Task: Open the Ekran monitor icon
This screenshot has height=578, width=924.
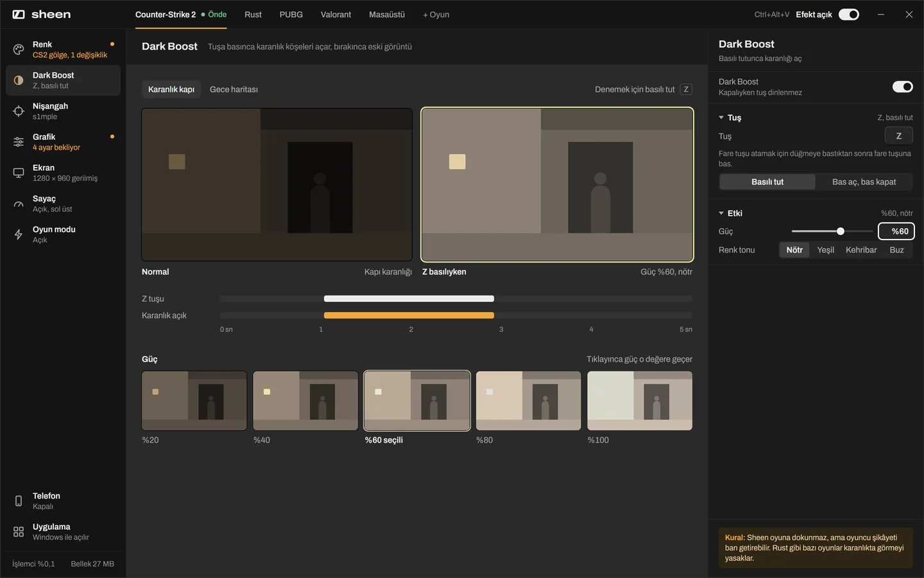Action: 19,173
